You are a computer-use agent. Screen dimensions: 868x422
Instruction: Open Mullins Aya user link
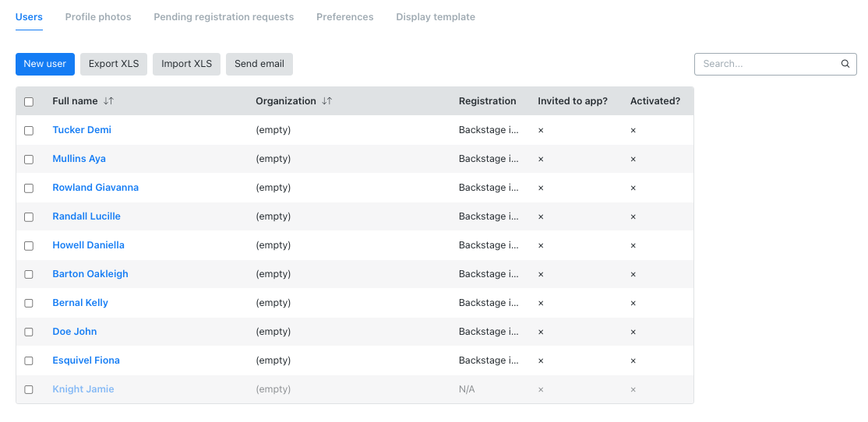(79, 159)
